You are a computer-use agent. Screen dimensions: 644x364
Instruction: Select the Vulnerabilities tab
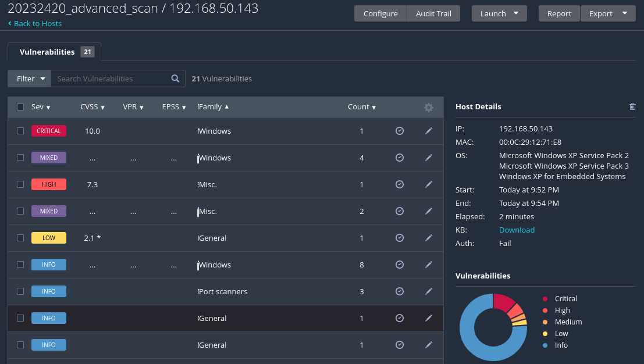(54, 52)
